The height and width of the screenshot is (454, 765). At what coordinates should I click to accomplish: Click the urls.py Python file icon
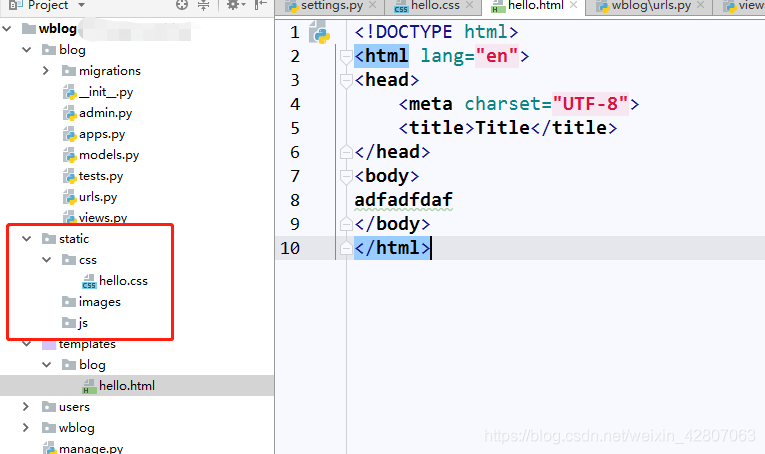(x=70, y=197)
